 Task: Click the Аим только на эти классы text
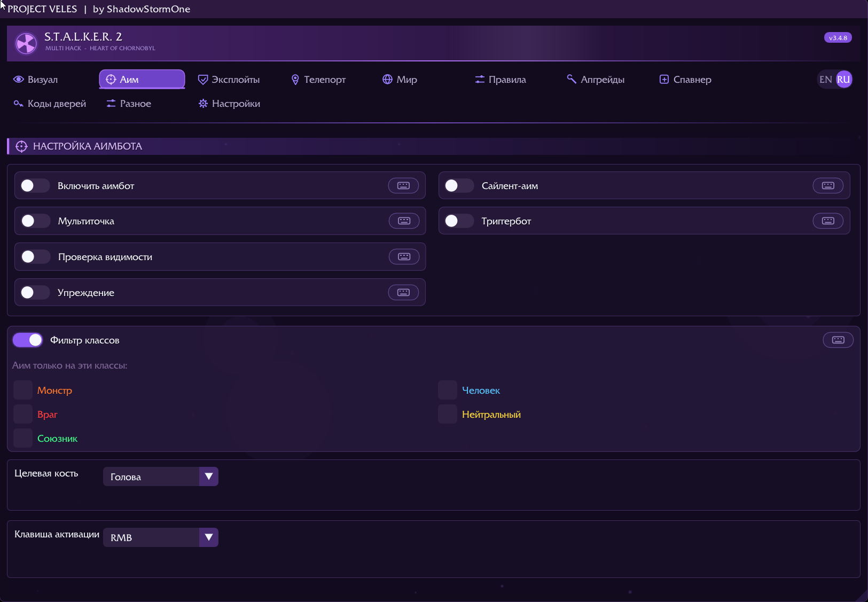(x=69, y=365)
